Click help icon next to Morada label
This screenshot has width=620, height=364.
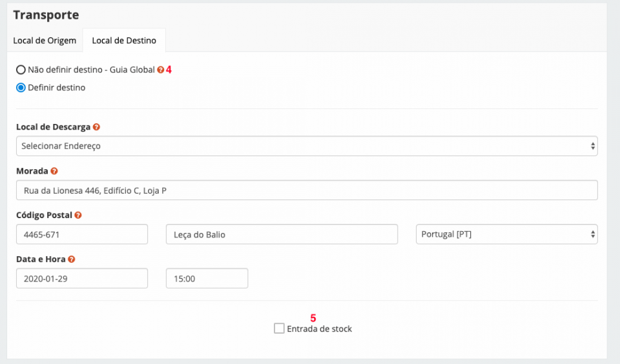tap(54, 171)
